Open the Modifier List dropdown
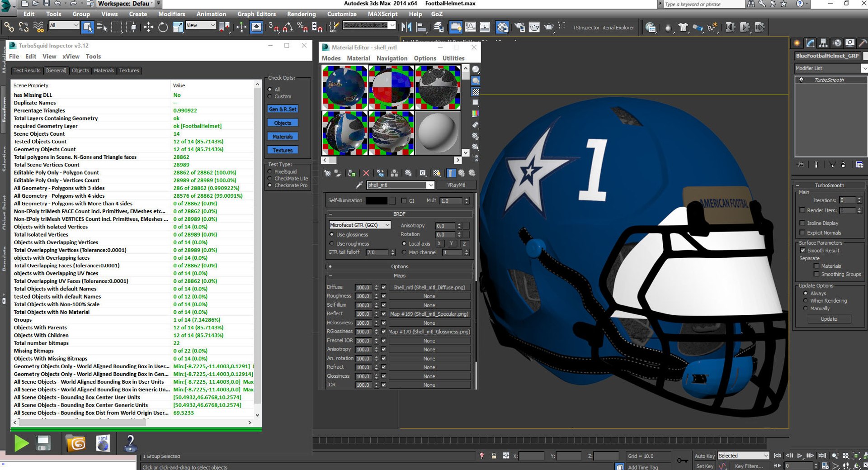The width and height of the screenshot is (868, 470). pos(831,68)
